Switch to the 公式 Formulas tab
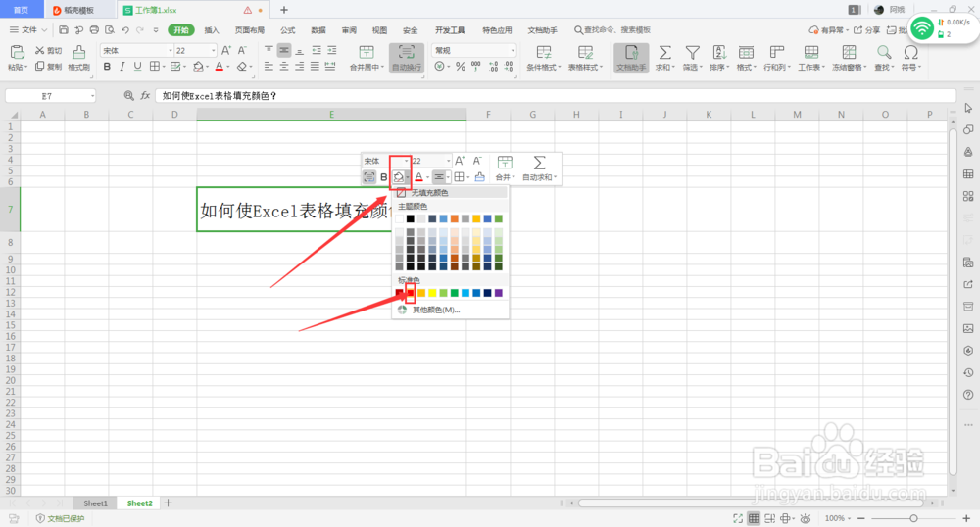The image size is (980, 527). click(287, 30)
